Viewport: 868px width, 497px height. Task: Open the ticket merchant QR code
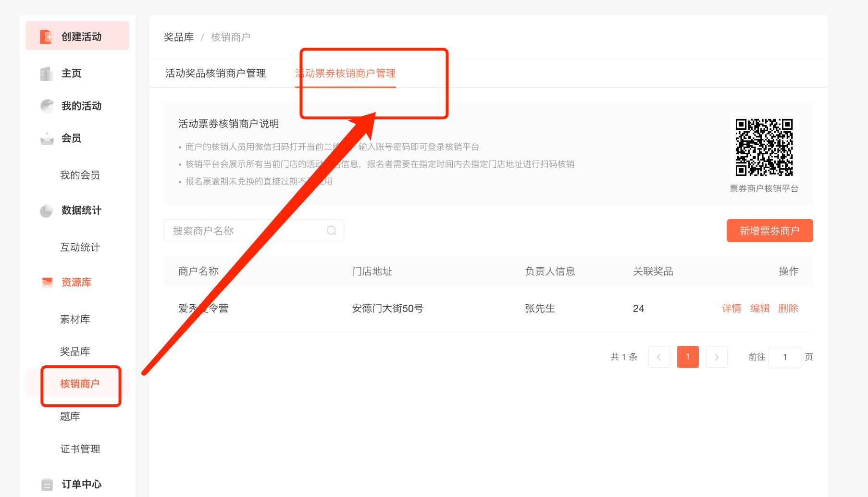(x=764, y=147)
